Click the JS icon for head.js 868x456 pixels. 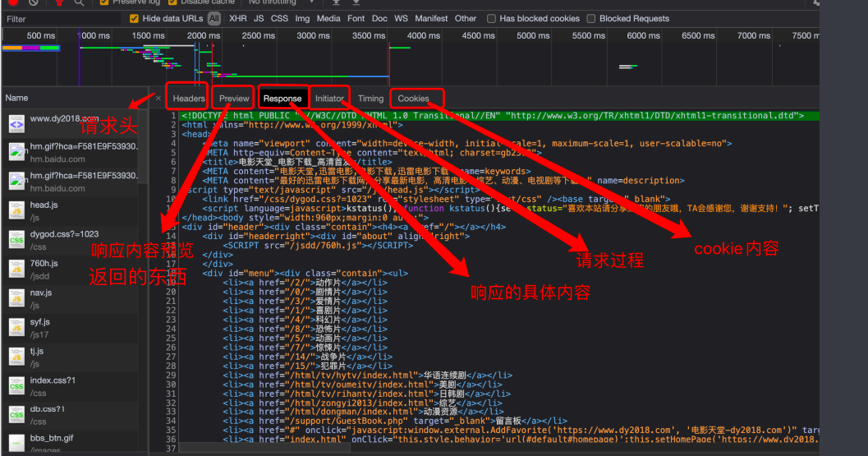pos(16,210)
